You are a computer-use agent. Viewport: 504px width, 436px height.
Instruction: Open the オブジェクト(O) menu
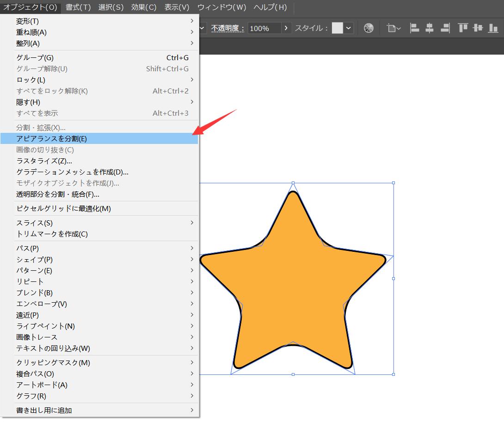30,7
